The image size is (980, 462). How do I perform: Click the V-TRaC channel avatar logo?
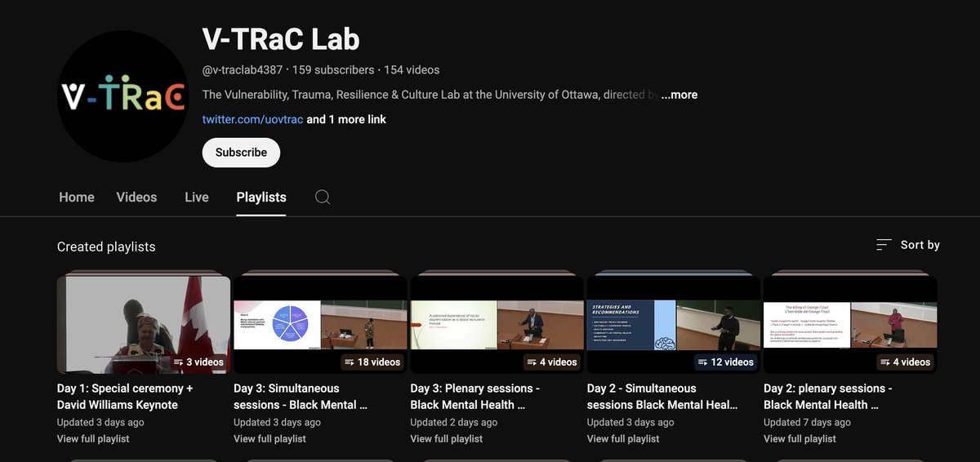(x=123, y=97)
